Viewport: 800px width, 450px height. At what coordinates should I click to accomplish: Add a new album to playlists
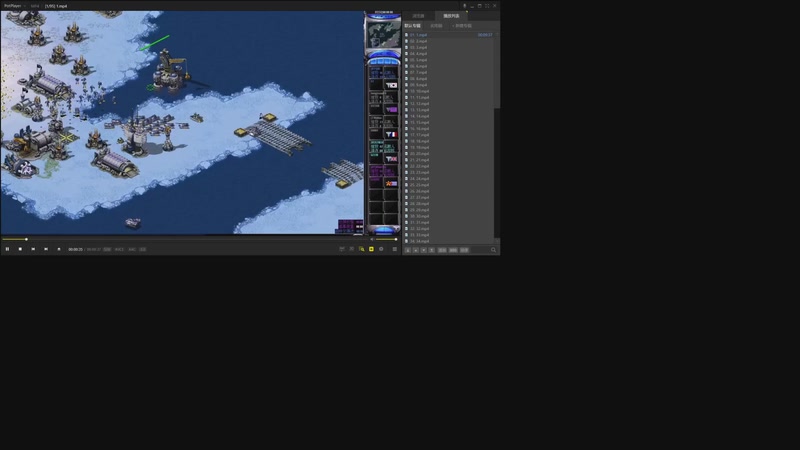coord(462,26)
